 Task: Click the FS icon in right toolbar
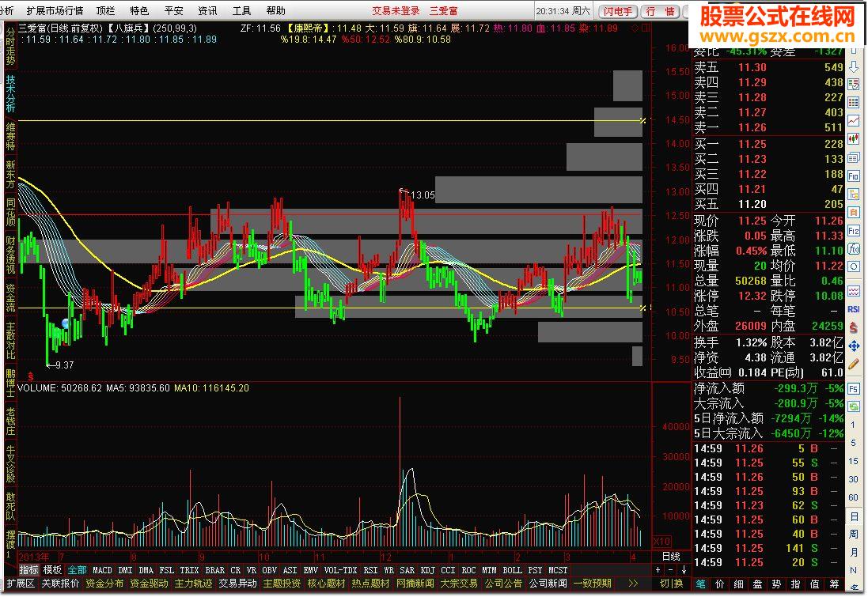pyautogui.click(x=854, y=388)
